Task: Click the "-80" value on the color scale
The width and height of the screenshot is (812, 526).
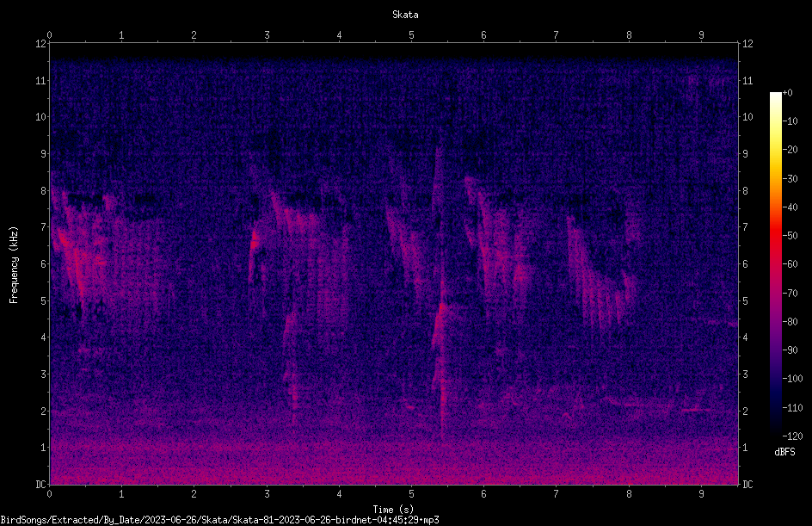Action: pyautogui.click(x=790, y=322)
